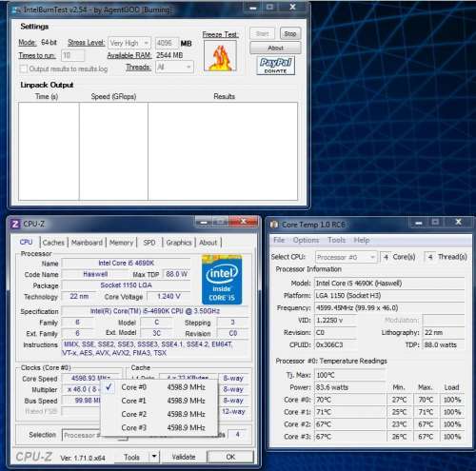
Task: Click the CPU-Z title bar logo icon
Action: [x=15, y=224]
